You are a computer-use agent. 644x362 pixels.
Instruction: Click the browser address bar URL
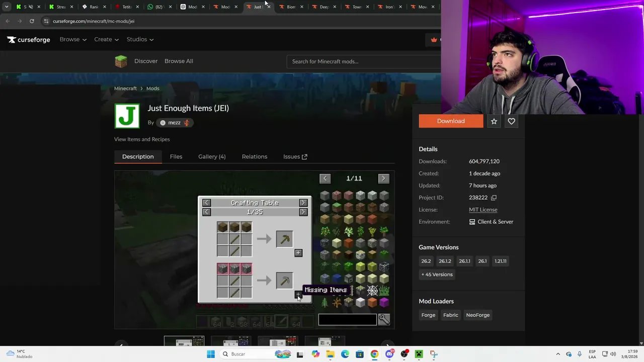click(94, 21)
